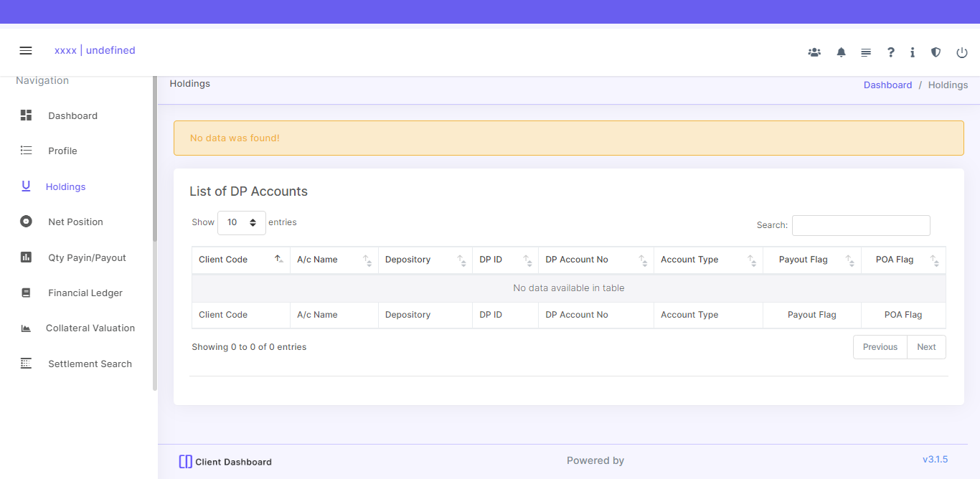
Task: Click the Dashboard grid icon in sidebar
Action: 26,115
